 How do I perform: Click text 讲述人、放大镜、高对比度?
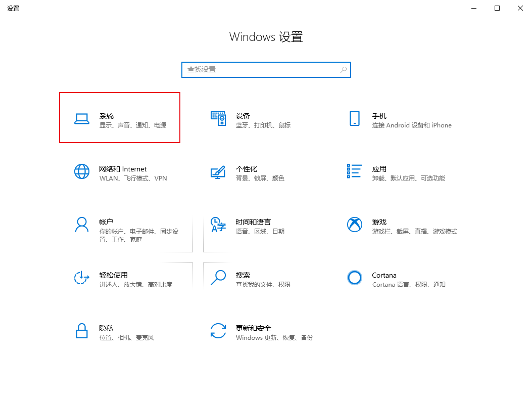pyautogui.click(x=136, y=285)
